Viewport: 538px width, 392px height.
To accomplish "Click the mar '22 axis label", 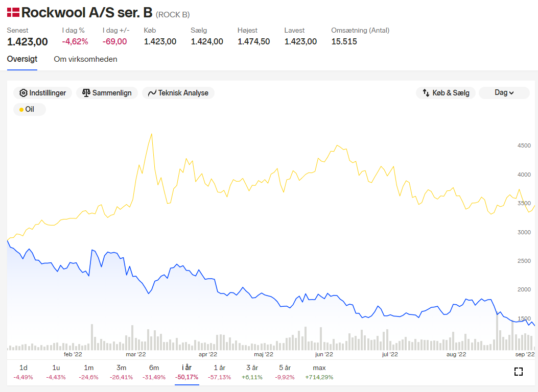I will tap(136, 354).
